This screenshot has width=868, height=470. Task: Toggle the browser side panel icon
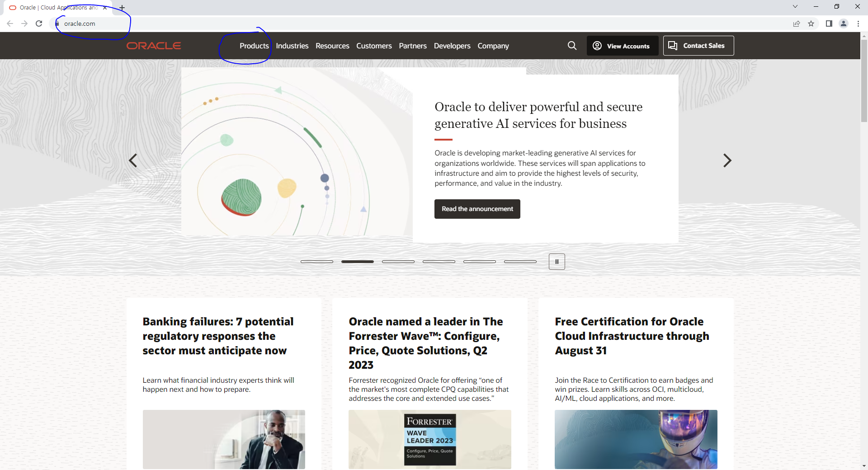tap(829, 23)
